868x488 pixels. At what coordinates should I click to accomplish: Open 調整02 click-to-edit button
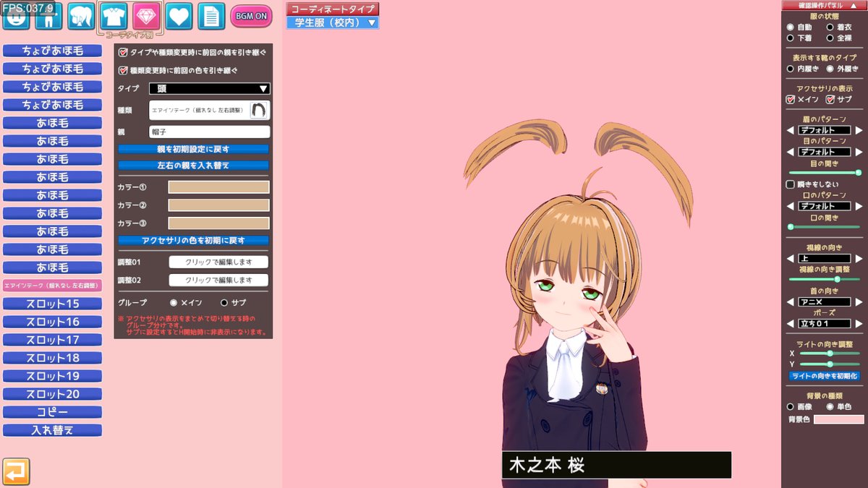pos(218,280)
